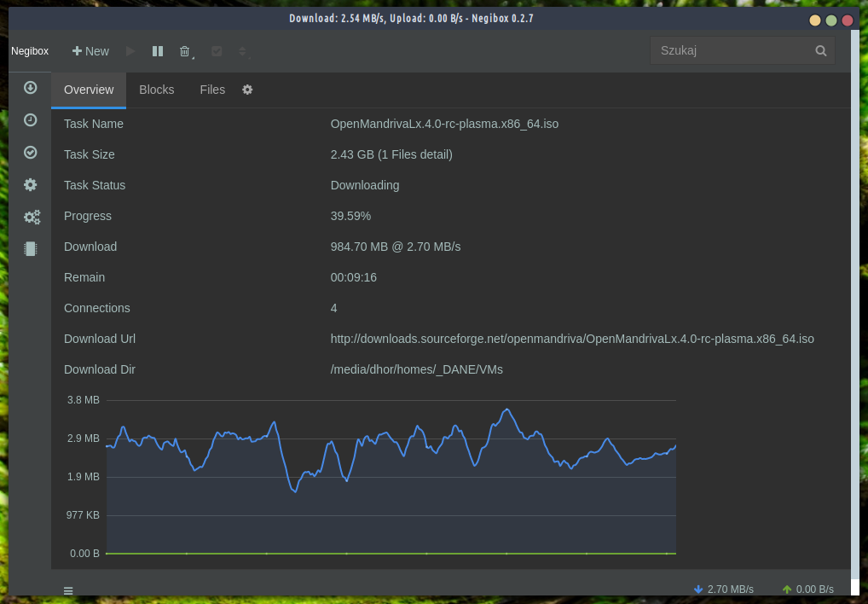This screenshot has height=604, width=868.
Task: Click the download dir /media/dhor/homes/_DANE/VMs
Action: tap(417, 369)
